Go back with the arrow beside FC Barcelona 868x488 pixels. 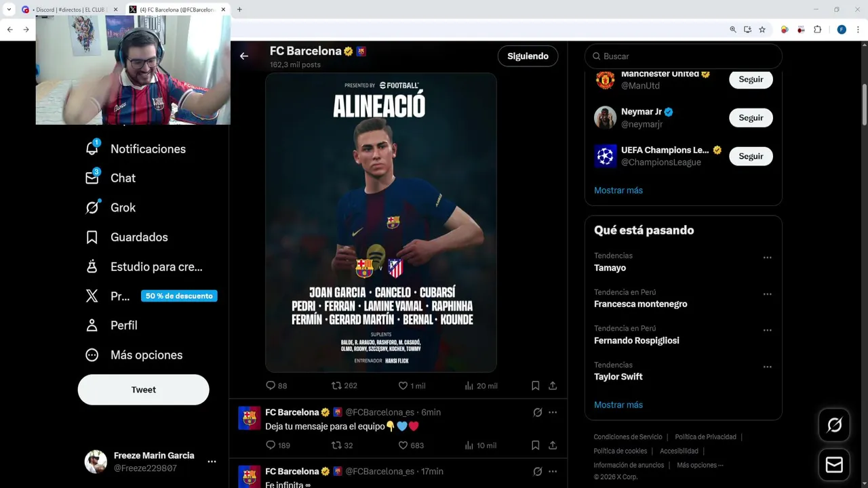pos(244,56)
